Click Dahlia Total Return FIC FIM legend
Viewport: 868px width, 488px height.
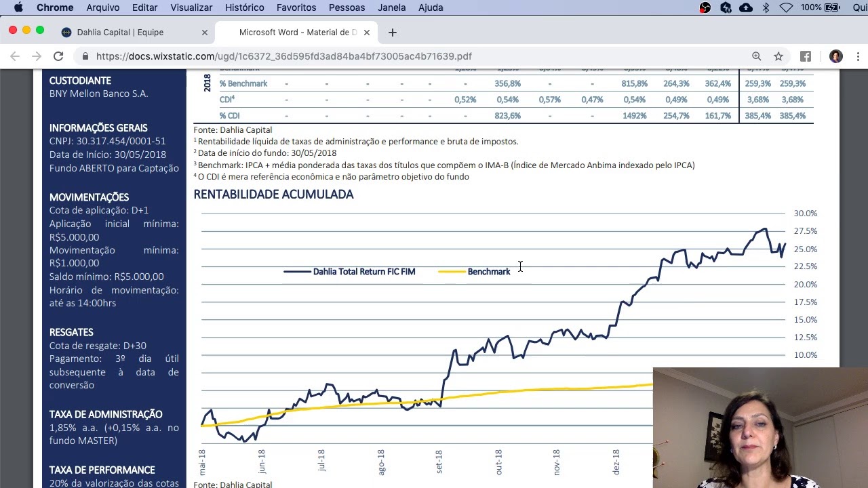tap(349, 272)
